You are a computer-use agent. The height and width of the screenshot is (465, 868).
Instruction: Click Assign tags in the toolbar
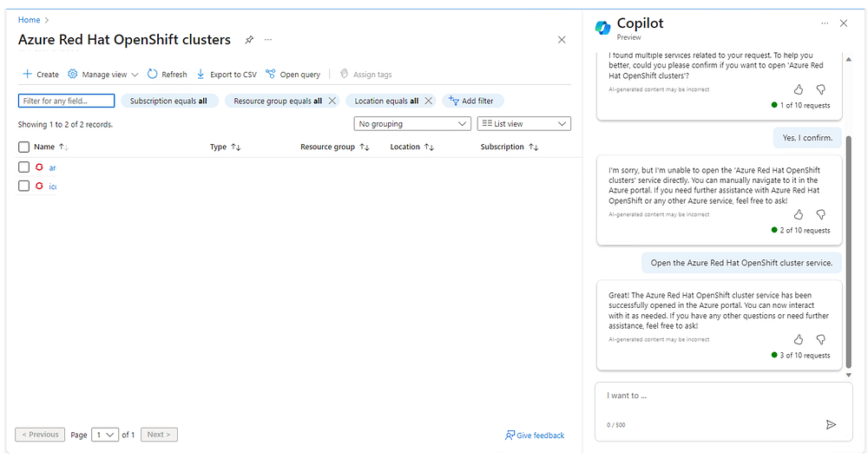coord(366,75)
